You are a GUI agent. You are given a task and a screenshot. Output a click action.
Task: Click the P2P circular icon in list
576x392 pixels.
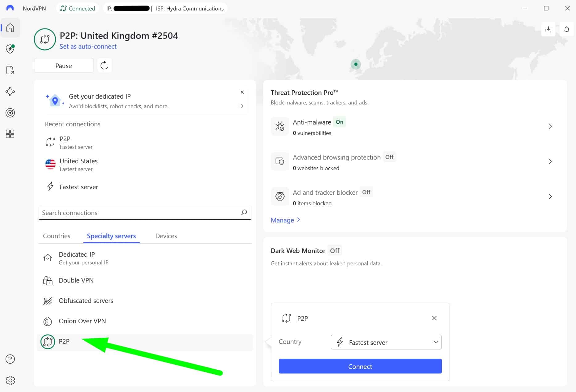pyautogui.click(x=48, y=341)
